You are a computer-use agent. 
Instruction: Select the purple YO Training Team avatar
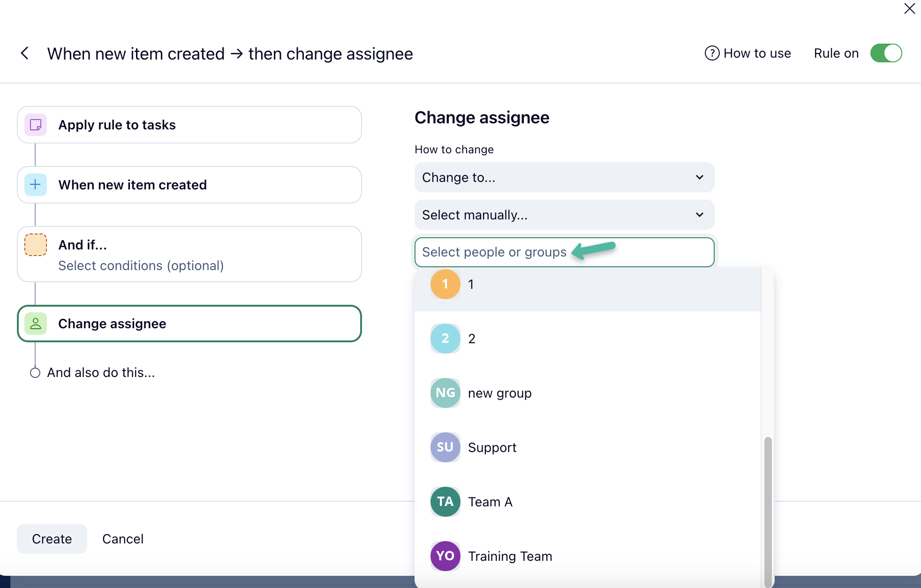click(x=445, y=556)
